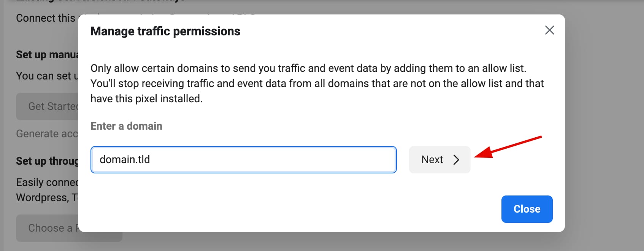Click the Enter a domain field label
Viewport: 644px width, 251px height.
tap(126, 126)
